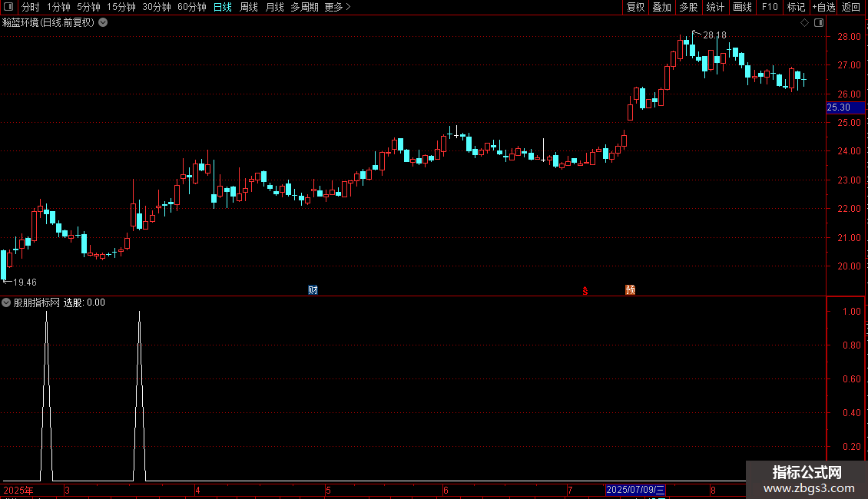Viewport: 868px width, 499px height.
Task: Click the 28.18 high price label
Action: [714, 35]
